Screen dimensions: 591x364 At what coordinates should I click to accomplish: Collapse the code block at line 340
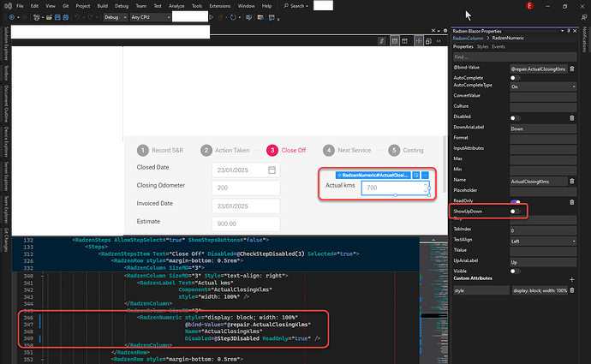[42, 276]
